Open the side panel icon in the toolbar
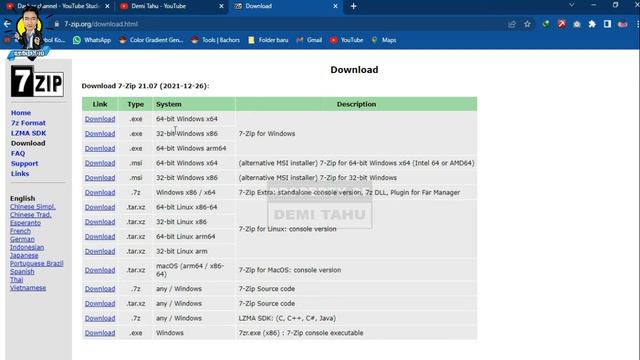 click(x=607, y=24)
